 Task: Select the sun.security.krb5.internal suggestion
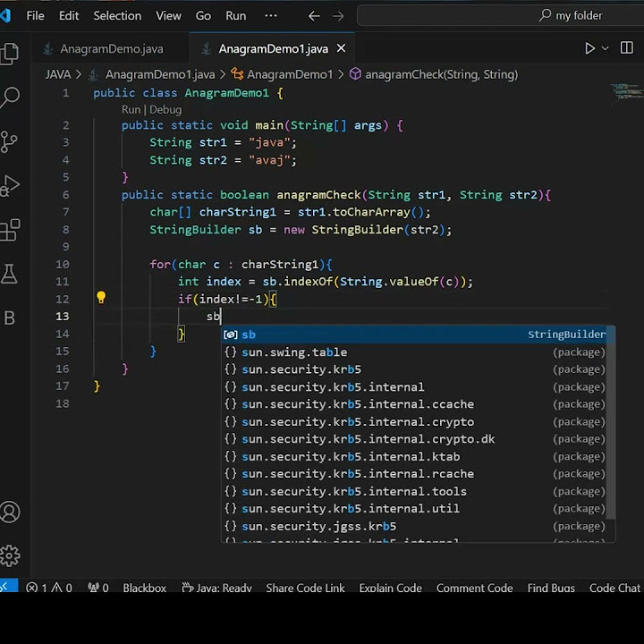[x=415, y=387]
